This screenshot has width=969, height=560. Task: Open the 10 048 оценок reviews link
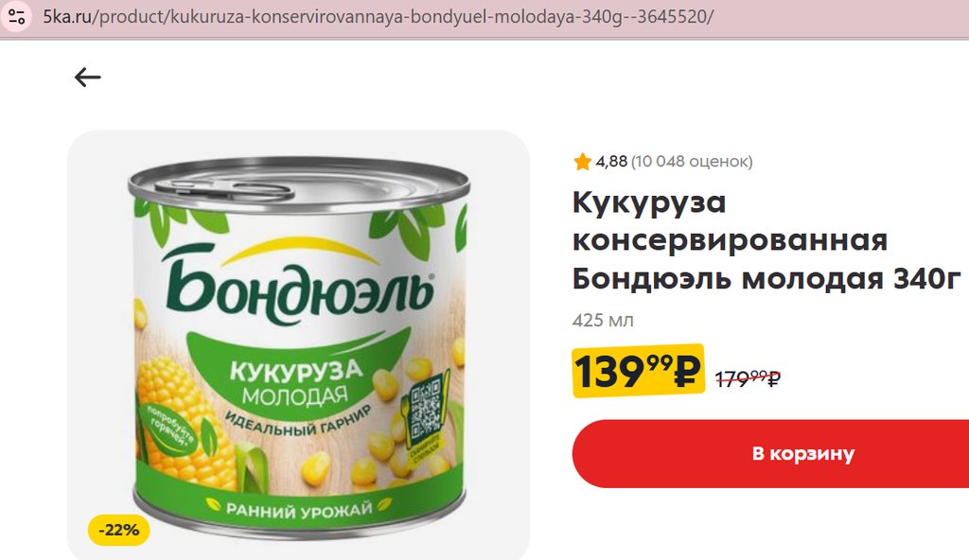pos(692,162)
